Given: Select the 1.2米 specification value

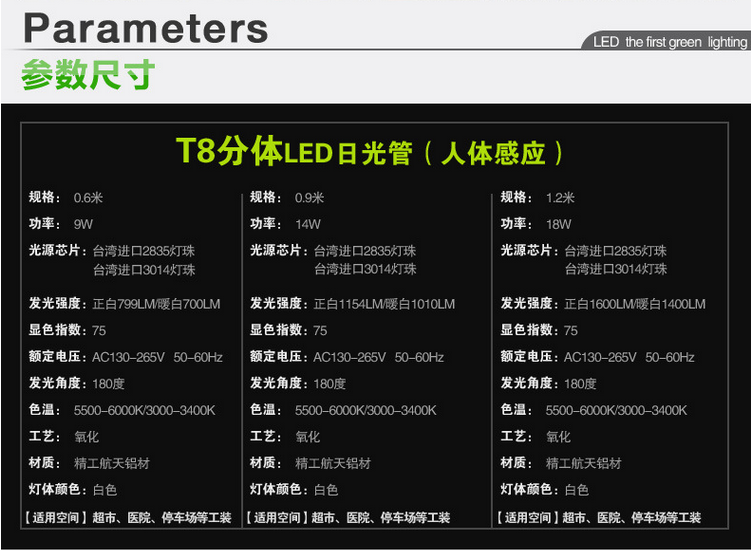Looking at the screenshot, I should (x=560, y=197).
